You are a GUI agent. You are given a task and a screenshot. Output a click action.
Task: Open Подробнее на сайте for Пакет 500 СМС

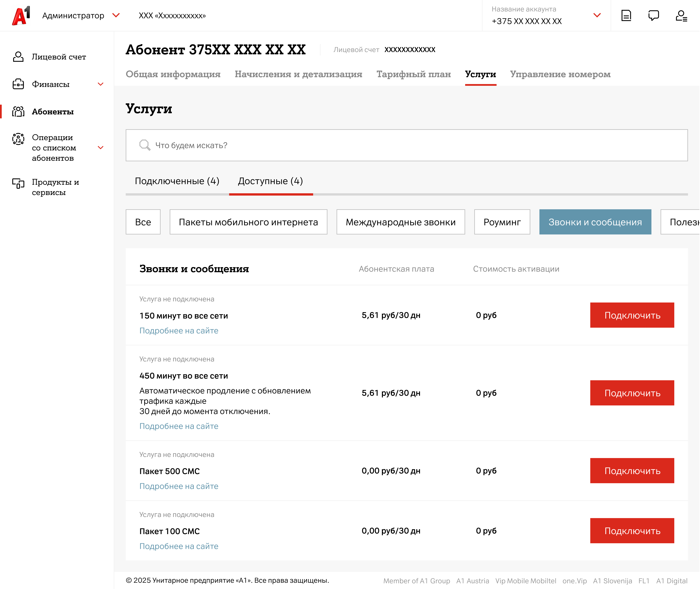pos(179,486)
